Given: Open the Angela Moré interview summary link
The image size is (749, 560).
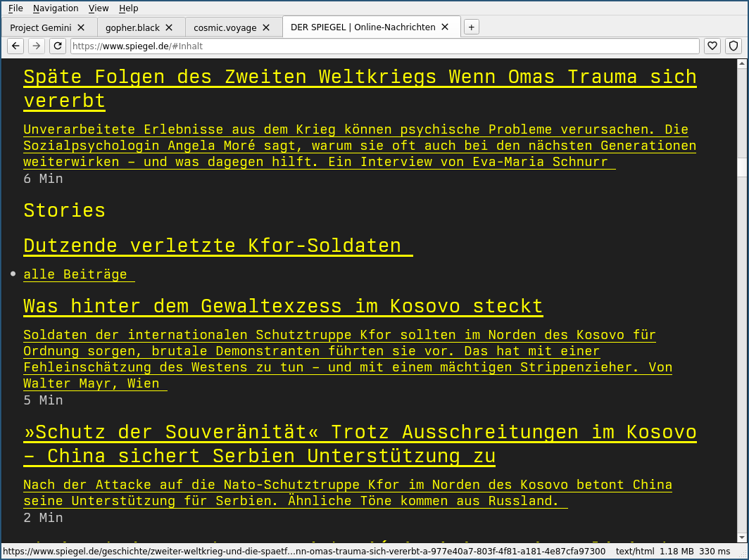Looking at the screenshot, I should (x=360, y=146).
